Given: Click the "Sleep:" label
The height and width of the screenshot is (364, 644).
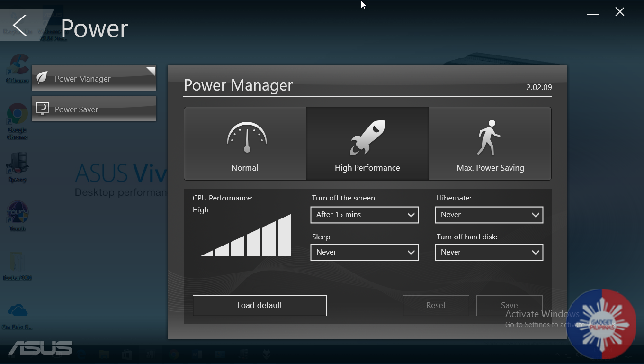Looking at the screenshot, I should pyautogui.click(x=322, y=237).
